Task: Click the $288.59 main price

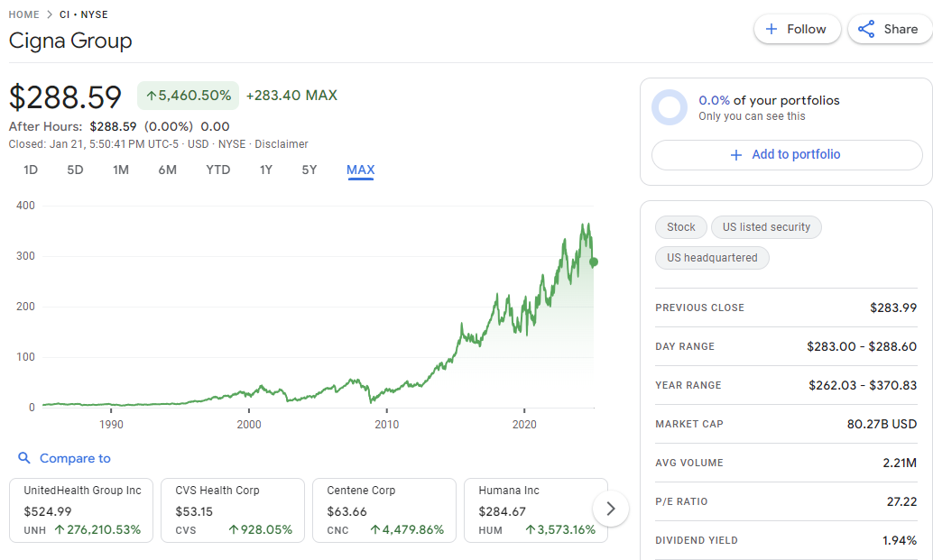Action: tap(66, 96)
